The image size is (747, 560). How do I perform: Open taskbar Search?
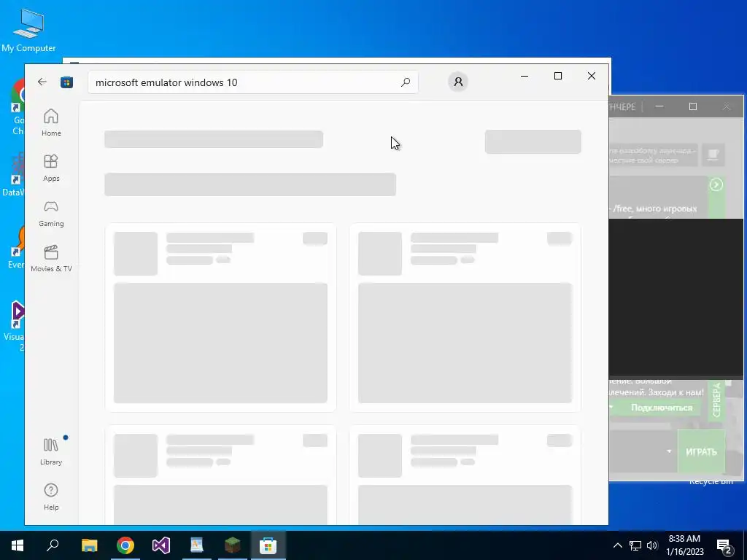coord(53,545)
